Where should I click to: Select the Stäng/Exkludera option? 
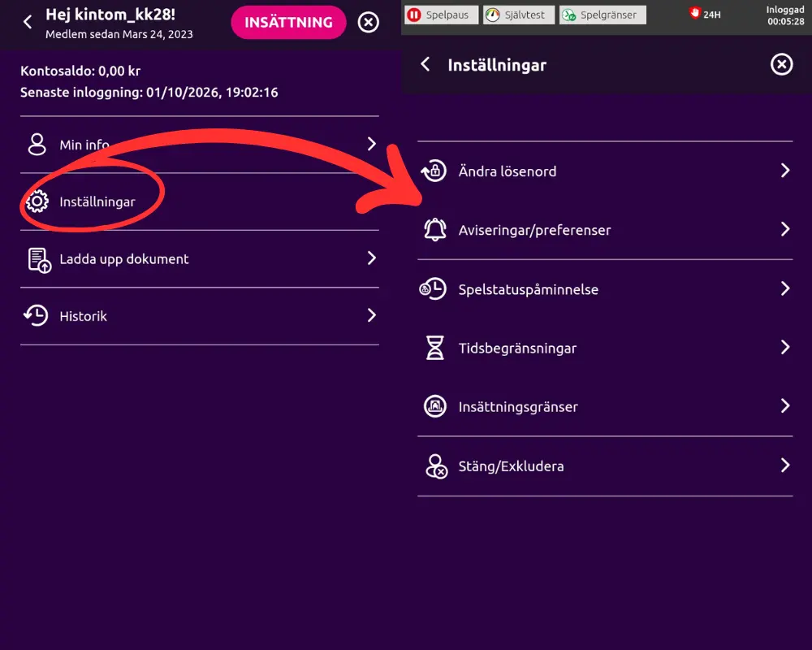[x=605, y=466]
